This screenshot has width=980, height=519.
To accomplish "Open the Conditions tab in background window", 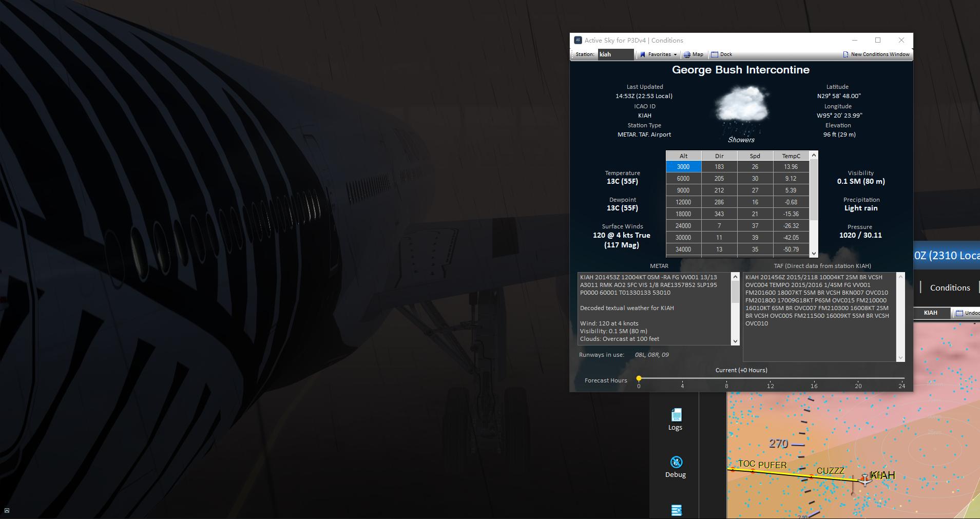I will click(950, 287).
